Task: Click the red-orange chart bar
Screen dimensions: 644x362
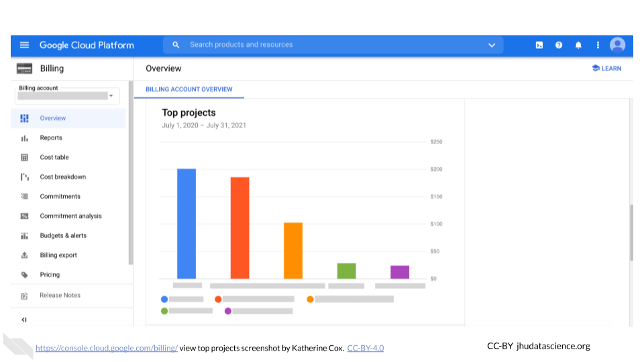Action: [x=240, y=228]
